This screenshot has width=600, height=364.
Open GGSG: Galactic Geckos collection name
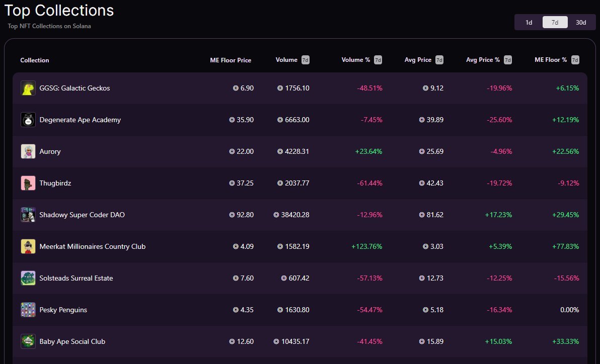[74, 88]
